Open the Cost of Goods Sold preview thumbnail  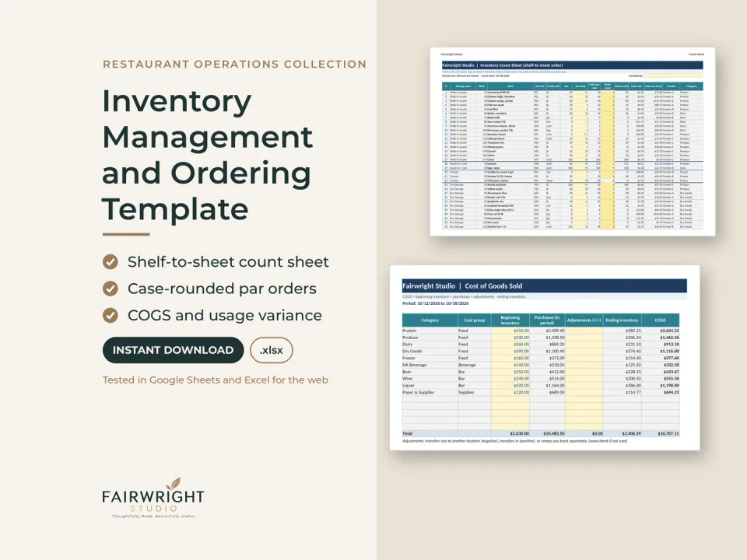pyautogui.click(x=545, y=358)
